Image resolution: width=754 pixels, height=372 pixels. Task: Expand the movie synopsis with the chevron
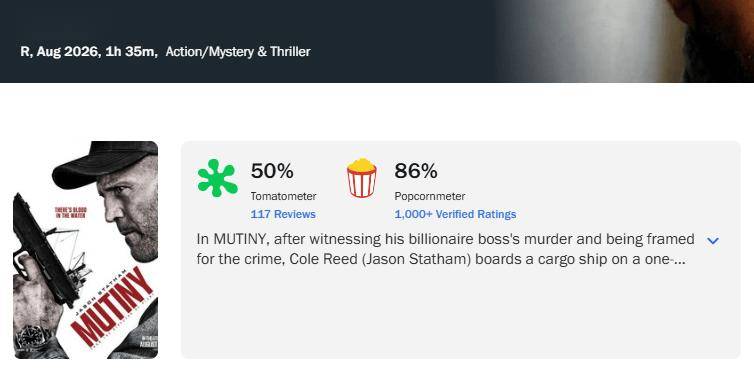tap(713, 241)
